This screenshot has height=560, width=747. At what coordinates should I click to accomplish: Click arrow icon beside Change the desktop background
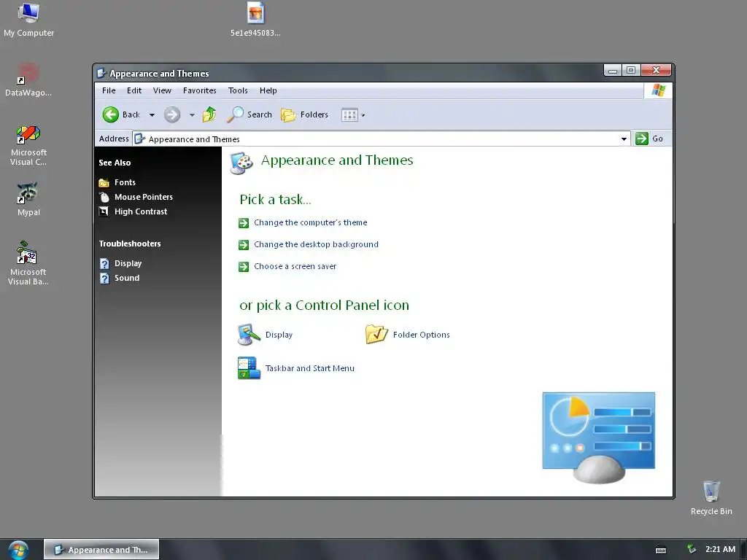(244, 245)
